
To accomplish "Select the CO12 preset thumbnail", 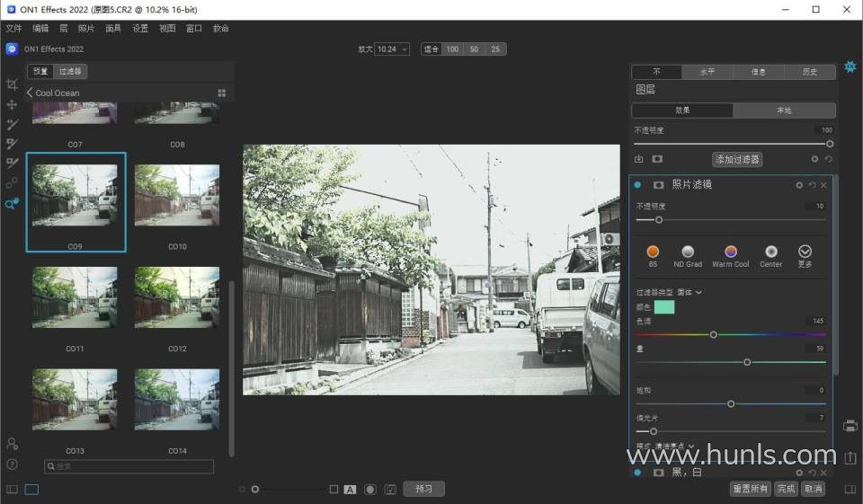I will [x=177, y=297].
